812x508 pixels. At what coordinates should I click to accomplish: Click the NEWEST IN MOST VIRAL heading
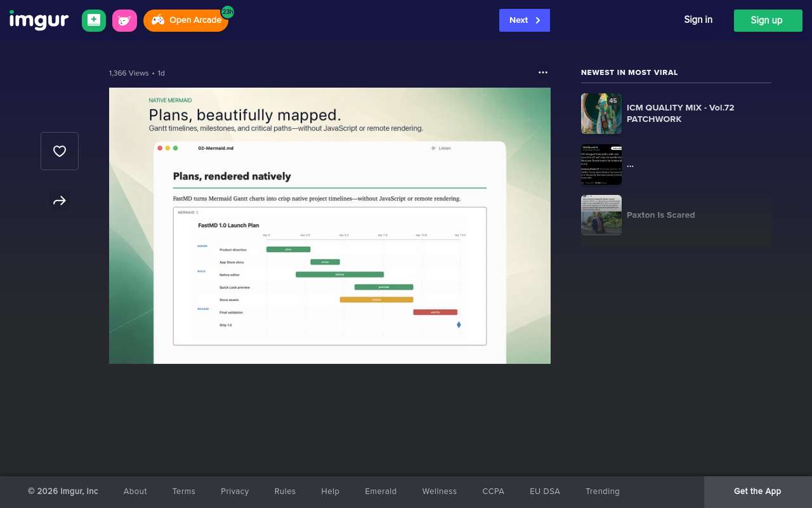click(629, 72)
